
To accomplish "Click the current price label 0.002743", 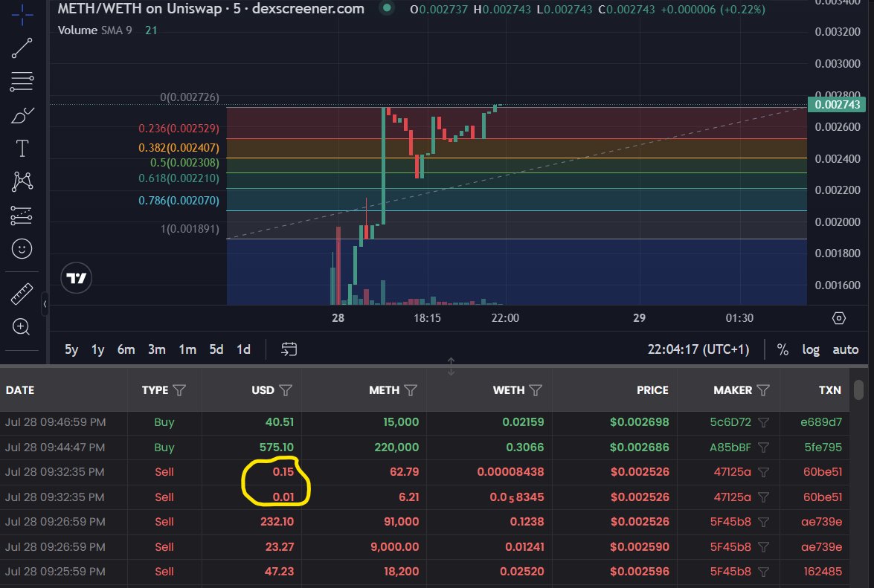I will 837,105.
